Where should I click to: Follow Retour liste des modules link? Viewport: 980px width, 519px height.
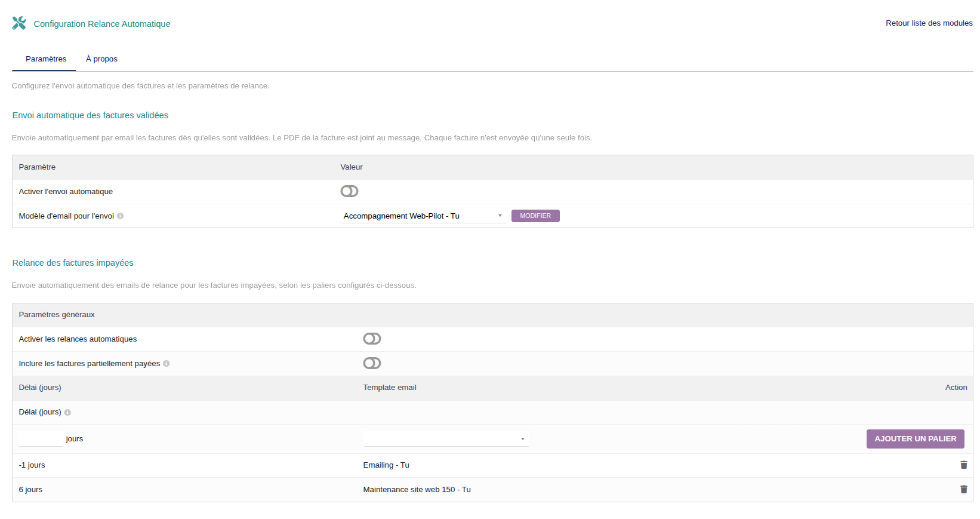tap(929, 23)
